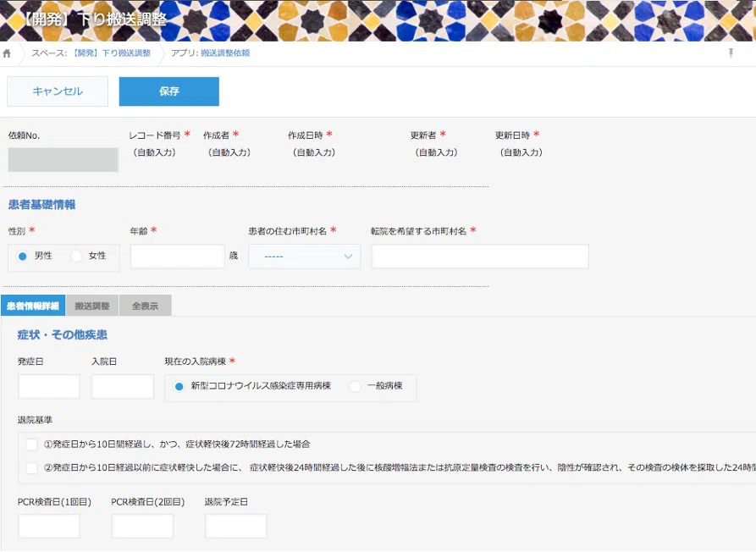
Task: Check the second 退院基準 checkbox
Action: tap(31, 468)
